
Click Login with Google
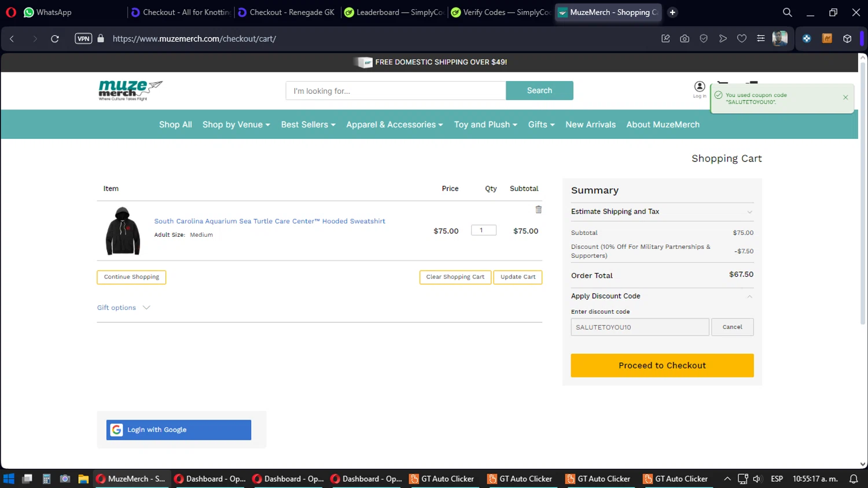tap(178, 430)
